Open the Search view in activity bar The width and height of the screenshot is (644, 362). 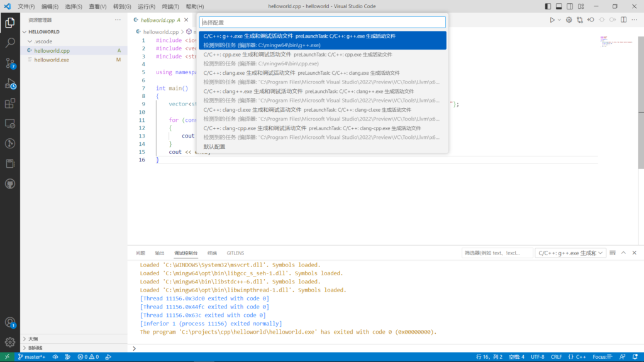click(x=10, y=43)
